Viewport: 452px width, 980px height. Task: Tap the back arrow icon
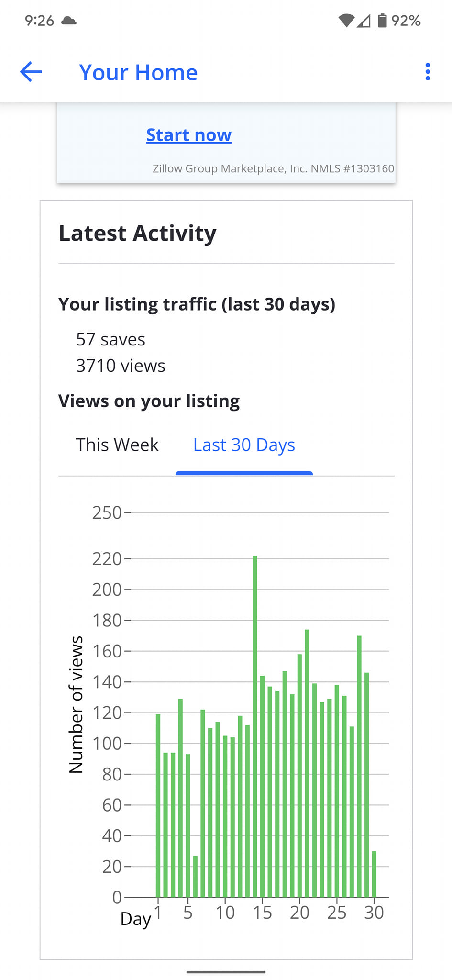[31, 72]
